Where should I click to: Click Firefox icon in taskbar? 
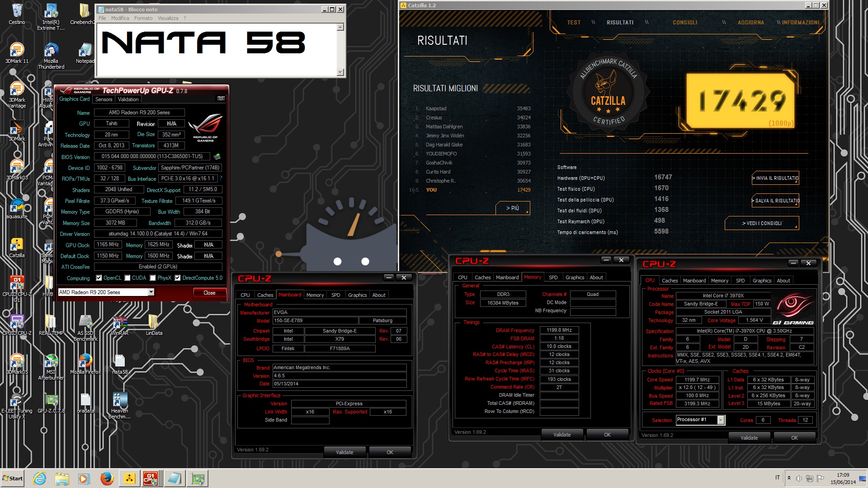(x=107, y=479)
